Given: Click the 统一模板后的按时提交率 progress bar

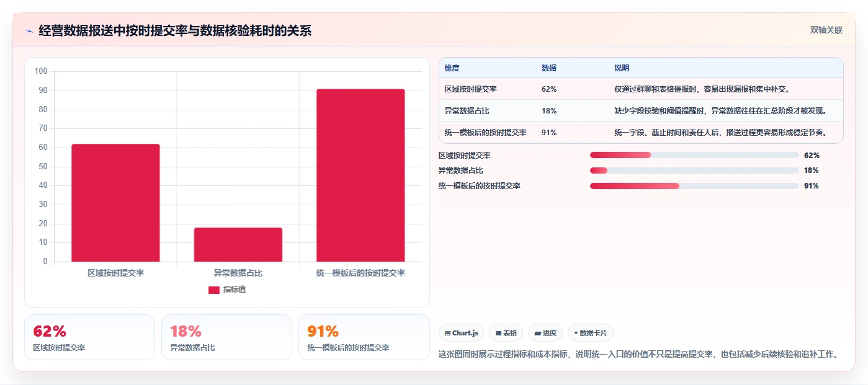Looking at the screenshot, I should [x=694, y=186].
